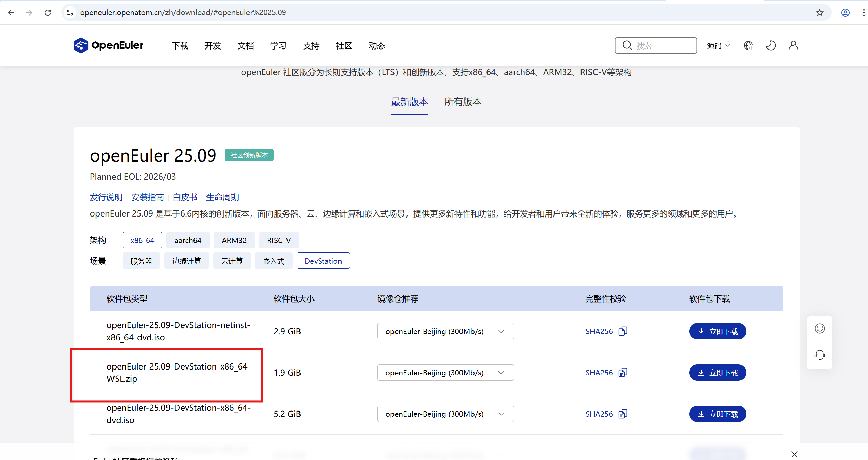Screen dimensions: 868x460
Task: Open the smiley feedback widget
Action: (x=819, y=329)
